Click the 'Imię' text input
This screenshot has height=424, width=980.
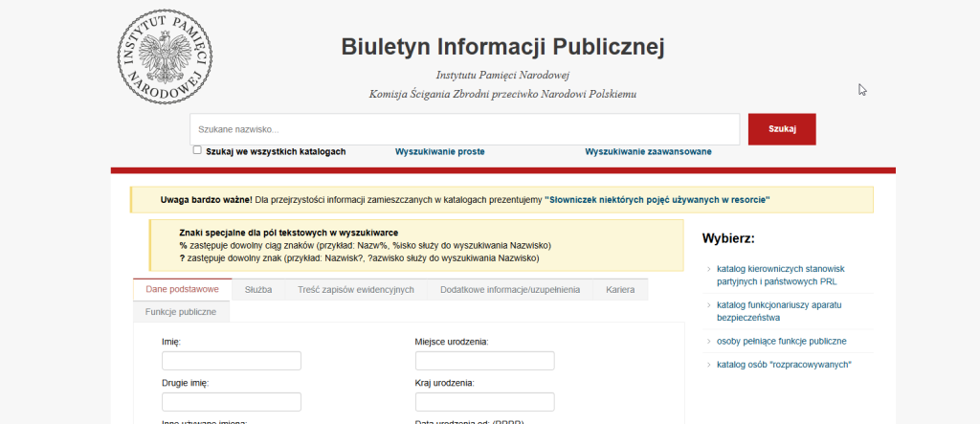[x=232, y=361]
